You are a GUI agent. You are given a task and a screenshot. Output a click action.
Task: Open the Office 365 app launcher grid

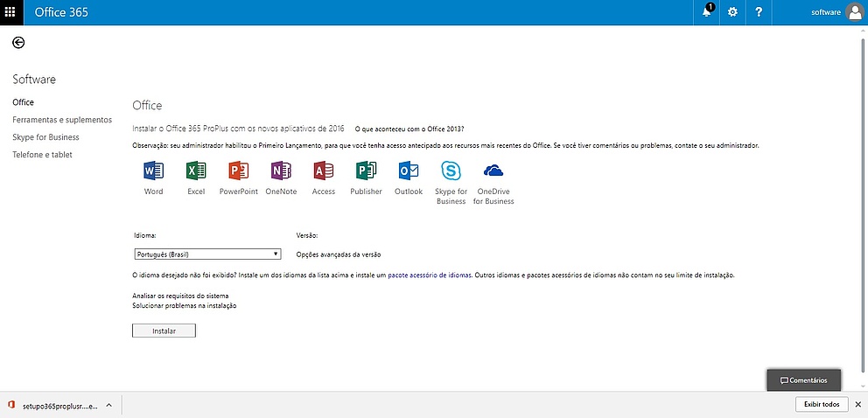tap(11, 12)
